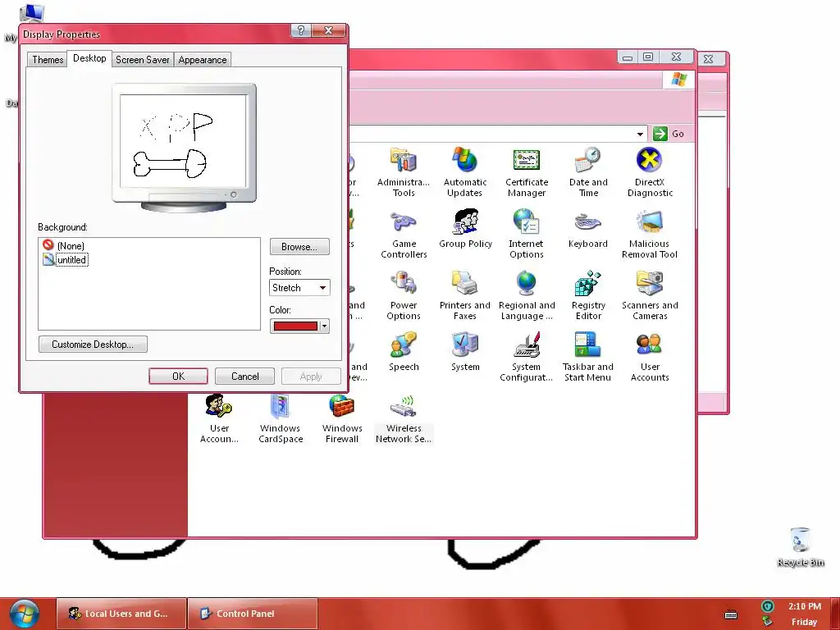The width and height of the screenshot is (840, 630).
Task: Open Group Policy icon
Action: click(465, 229)
